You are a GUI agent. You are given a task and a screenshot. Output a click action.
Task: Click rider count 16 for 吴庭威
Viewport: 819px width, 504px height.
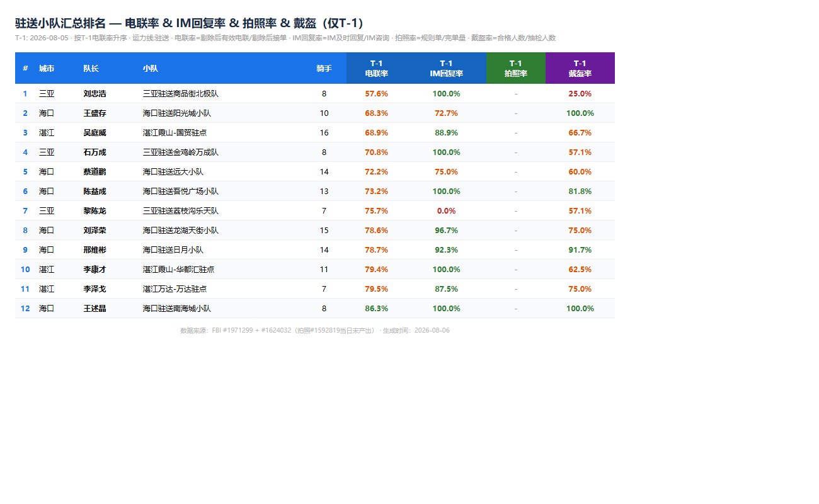pos(324,133)
